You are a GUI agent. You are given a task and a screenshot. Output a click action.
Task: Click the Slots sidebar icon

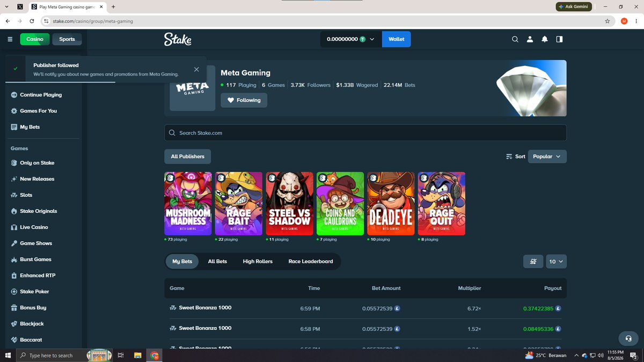click(14, 195)
